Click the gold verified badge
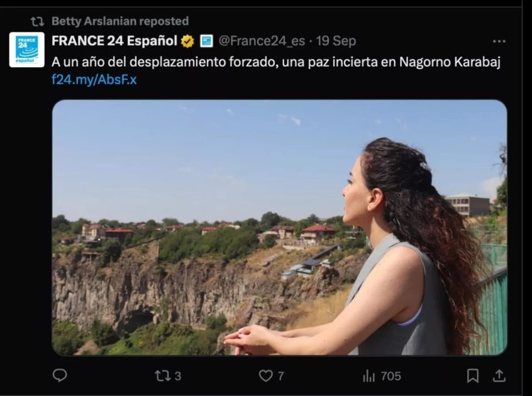This screenshot has width=532, height=396. click(x=187, y=41)
